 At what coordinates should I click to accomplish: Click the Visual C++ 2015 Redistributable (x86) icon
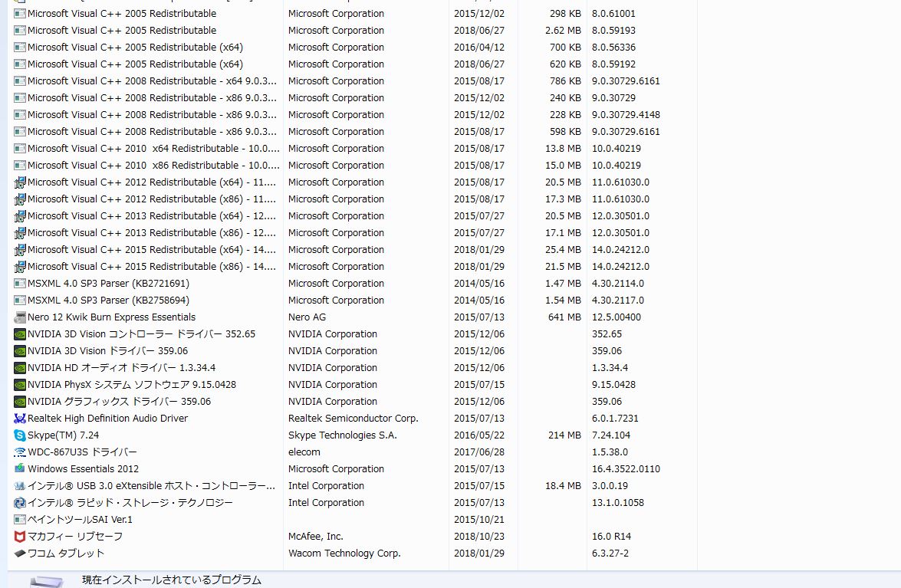point(19,267)
